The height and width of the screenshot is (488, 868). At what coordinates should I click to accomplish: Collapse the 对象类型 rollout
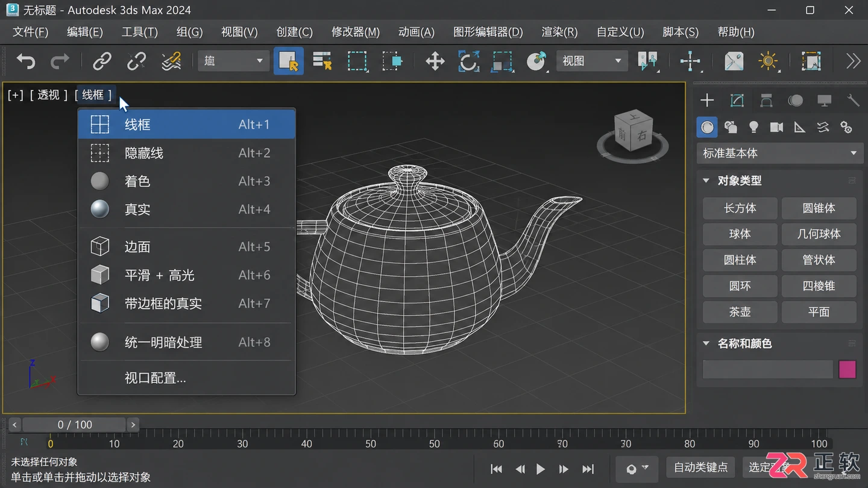[706, 181]
